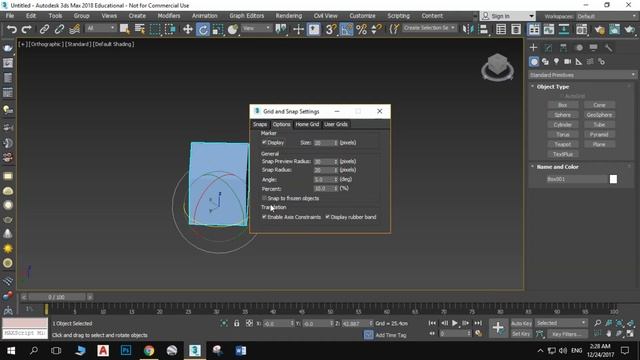This screenshot has height=360, width=640.
Task: Click the Play Animation button
Action: [x=455, y=323]
